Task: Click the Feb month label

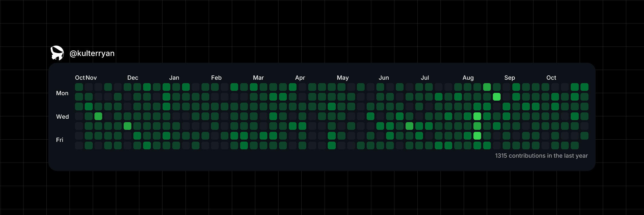Action: click(216, 78)
